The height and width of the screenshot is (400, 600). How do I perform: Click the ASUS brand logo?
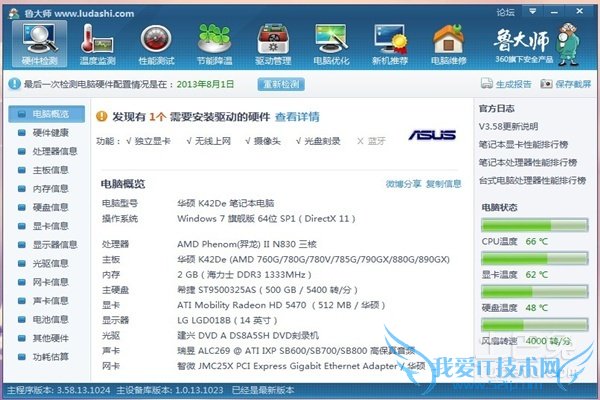[x=432, y=135]
